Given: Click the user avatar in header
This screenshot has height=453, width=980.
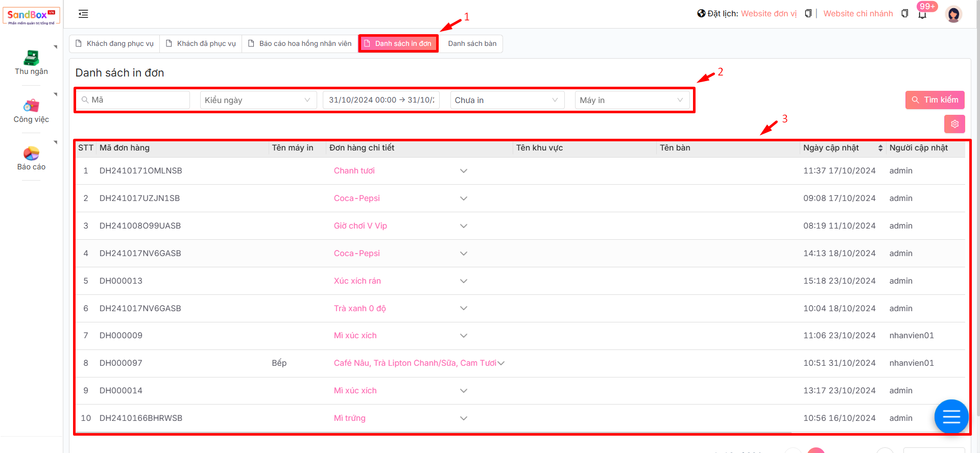Looking at the screenshot, I should tap(953, 14).
